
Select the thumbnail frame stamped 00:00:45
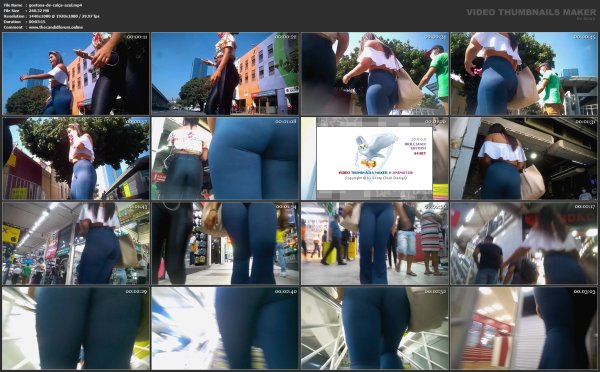point(524,73)
